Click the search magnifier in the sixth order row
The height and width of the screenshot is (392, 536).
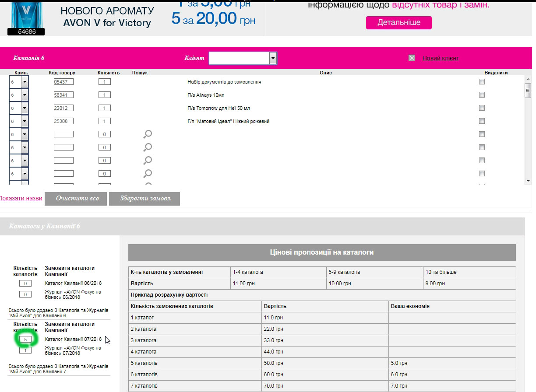(148, 147)
